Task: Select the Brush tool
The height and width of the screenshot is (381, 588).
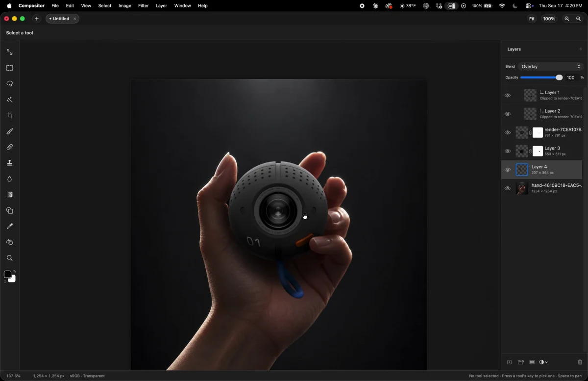Action: [x=9, y=131]
